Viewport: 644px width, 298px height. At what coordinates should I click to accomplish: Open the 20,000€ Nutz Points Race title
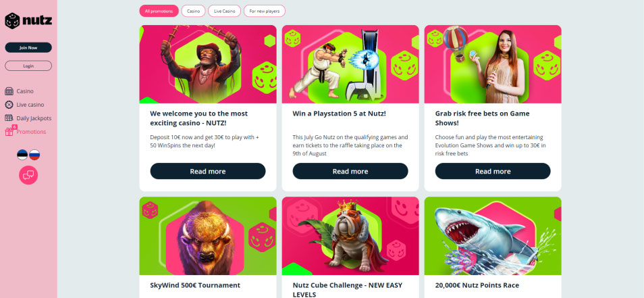click(x=477, y=285)
